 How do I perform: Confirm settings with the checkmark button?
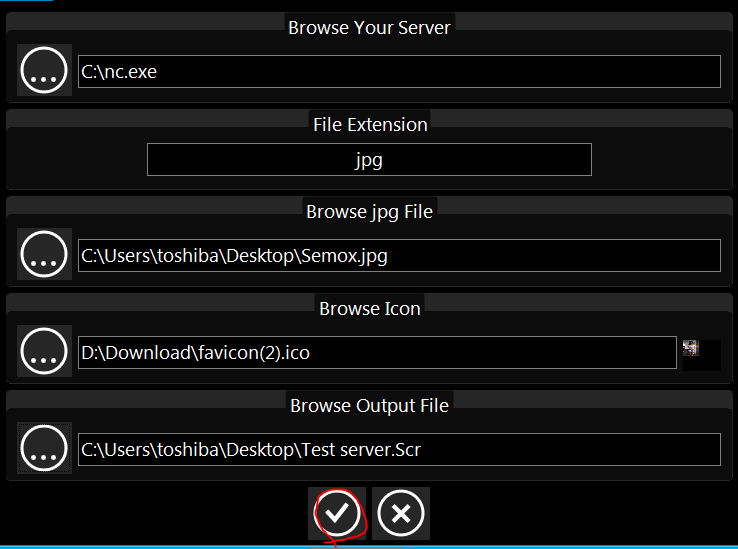tap(337, 513)
